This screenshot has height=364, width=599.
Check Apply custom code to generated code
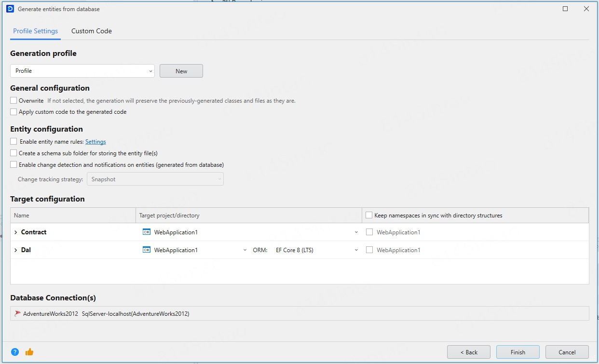(14, 112)
